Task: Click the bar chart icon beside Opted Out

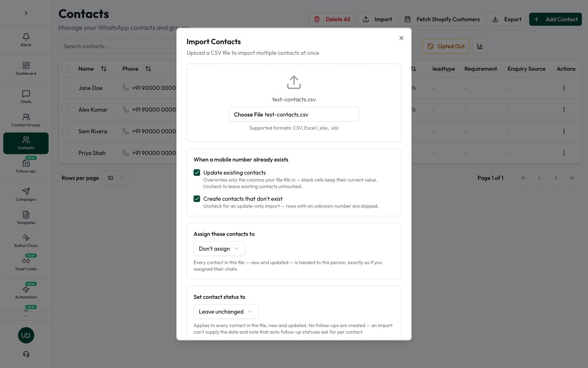Action: tap(480, 46)
